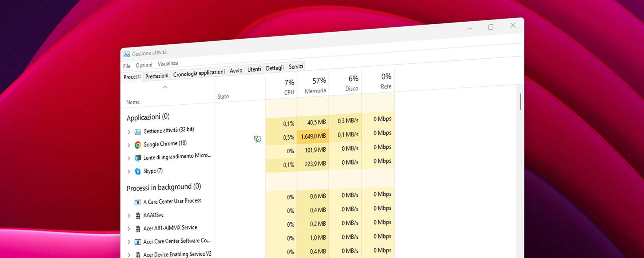
Task: Expand the Skype (7) process group
Action: point(129,172)
